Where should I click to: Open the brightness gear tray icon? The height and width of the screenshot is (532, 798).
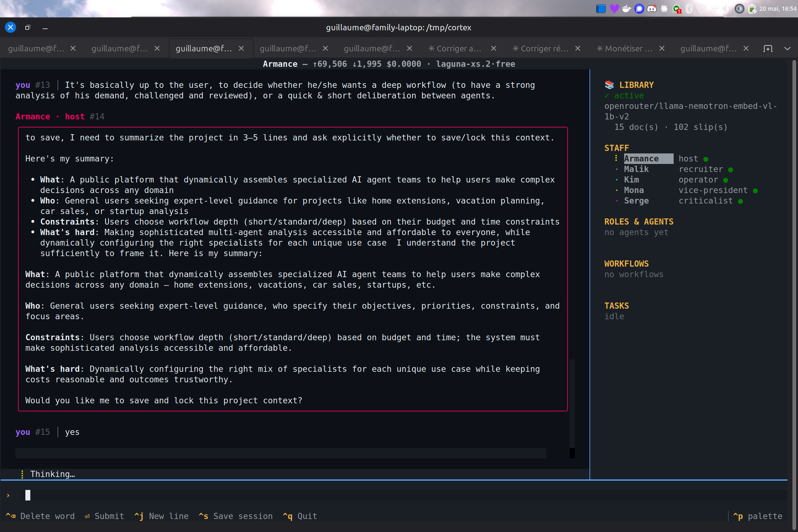tap(739, 9)
